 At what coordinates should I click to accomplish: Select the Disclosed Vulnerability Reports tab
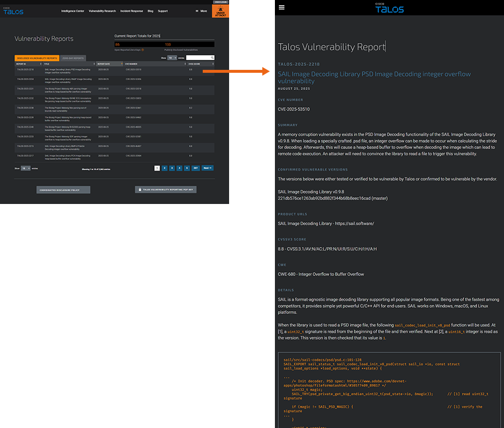point(37,58)
